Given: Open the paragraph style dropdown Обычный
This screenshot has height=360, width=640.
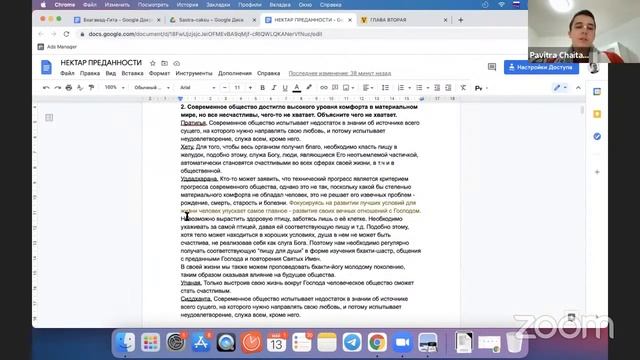Looking at the screenshot, I should coord(152,88).
